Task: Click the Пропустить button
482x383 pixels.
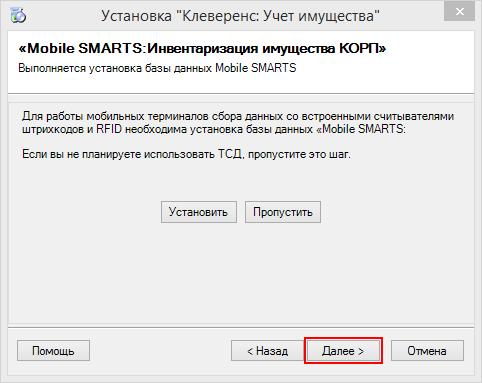Action: coord(283,212)
